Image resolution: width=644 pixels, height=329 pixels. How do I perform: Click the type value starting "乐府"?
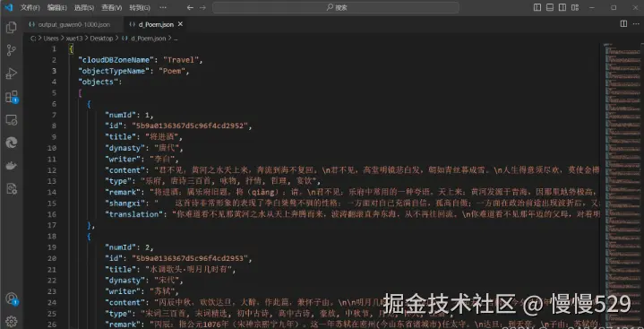228,181
